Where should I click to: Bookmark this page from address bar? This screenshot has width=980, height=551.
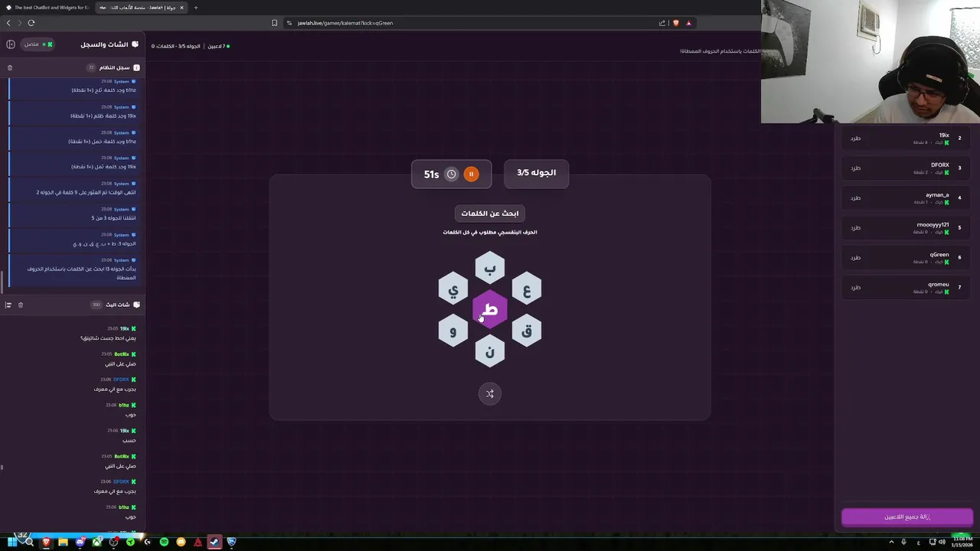tap(274, 23)
